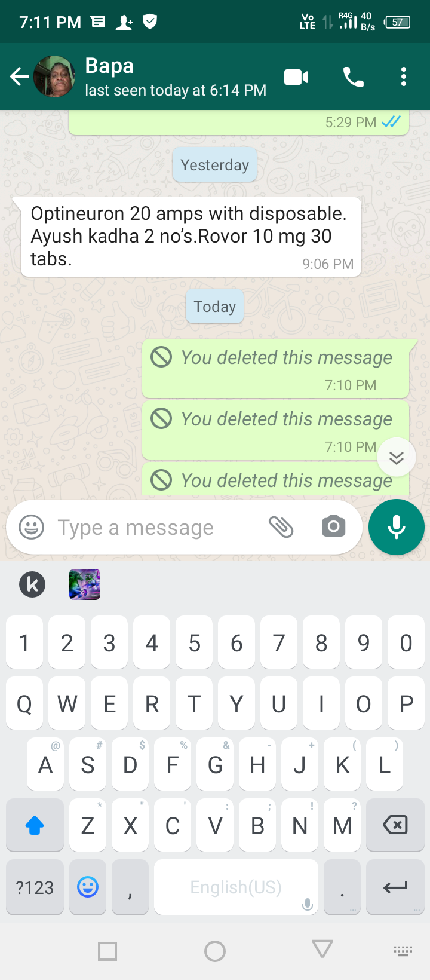Tap the microphone voice message button
430x980 pixels.
point(397,527)
